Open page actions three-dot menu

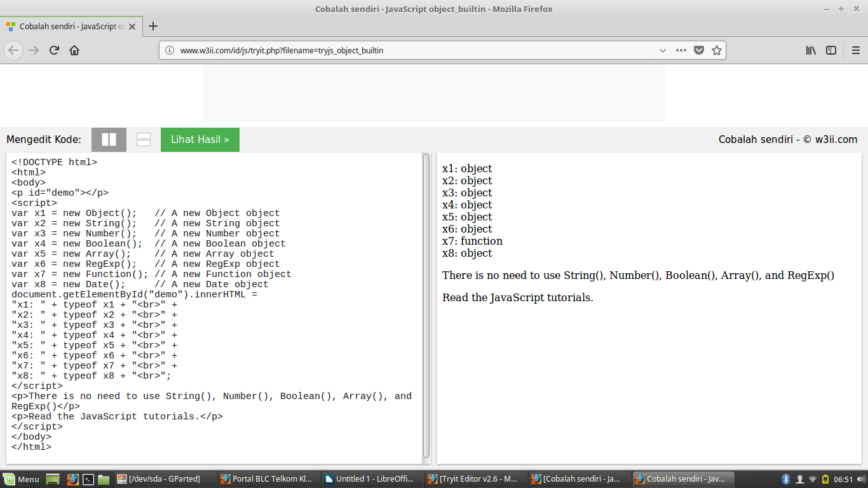click(681, 50)
